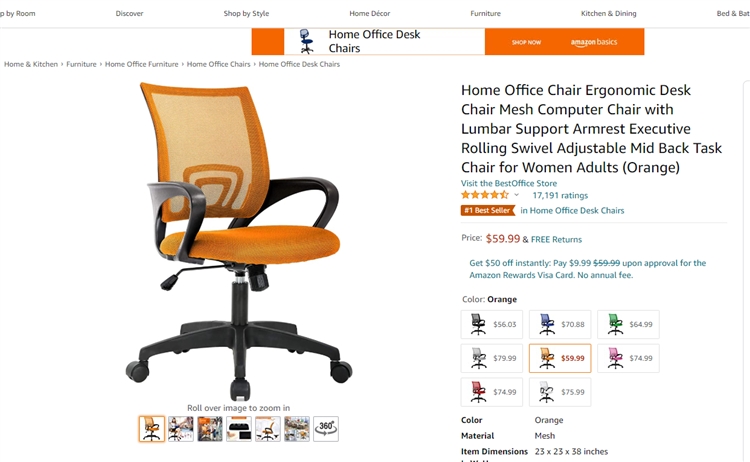View the second product thumbnail image

[x=181, y=429]
